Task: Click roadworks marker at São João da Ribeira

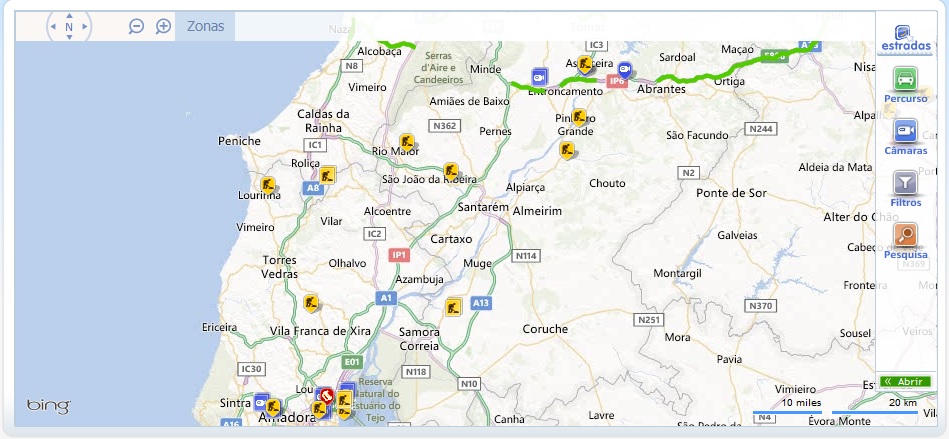Action: (451, 171)
